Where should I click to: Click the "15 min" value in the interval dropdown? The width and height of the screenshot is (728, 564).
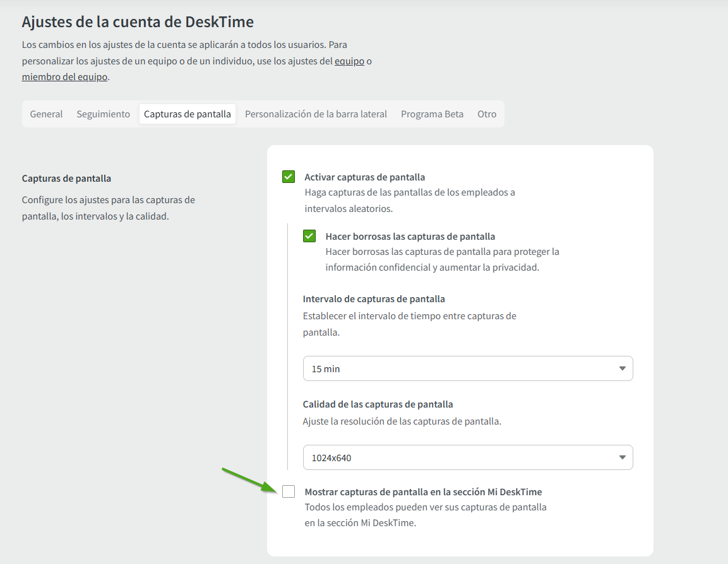click(326, 368)
